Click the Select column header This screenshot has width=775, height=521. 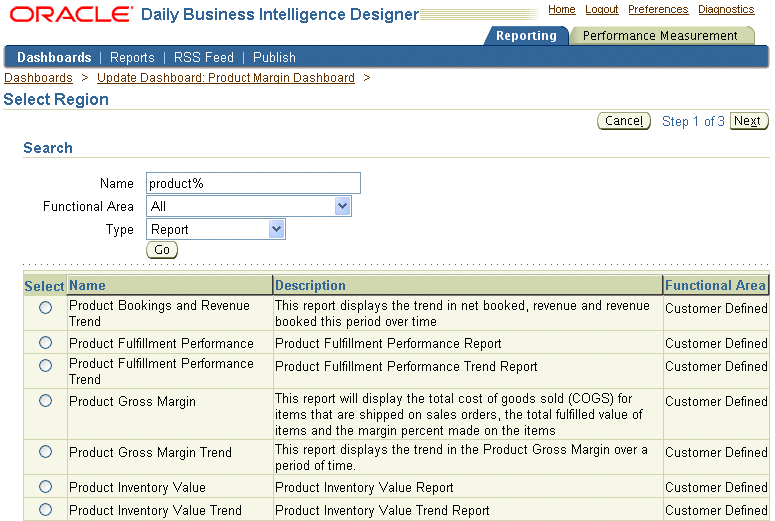44,286
